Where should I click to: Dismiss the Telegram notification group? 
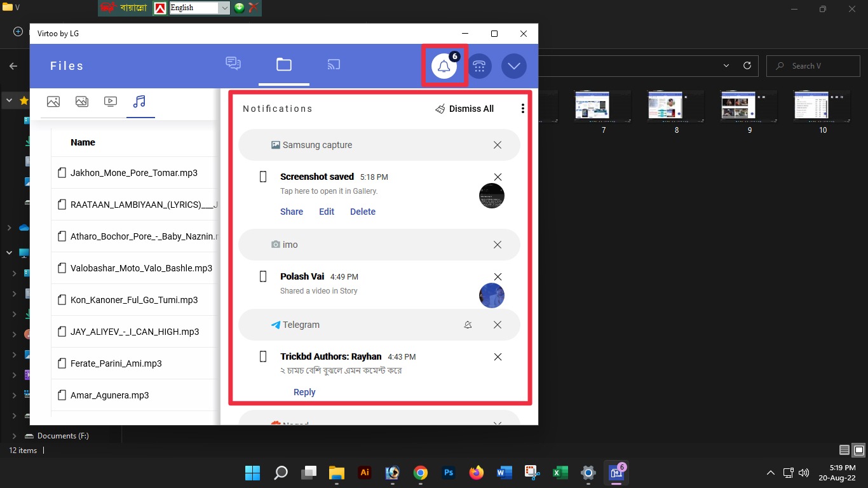pos(498,325)
